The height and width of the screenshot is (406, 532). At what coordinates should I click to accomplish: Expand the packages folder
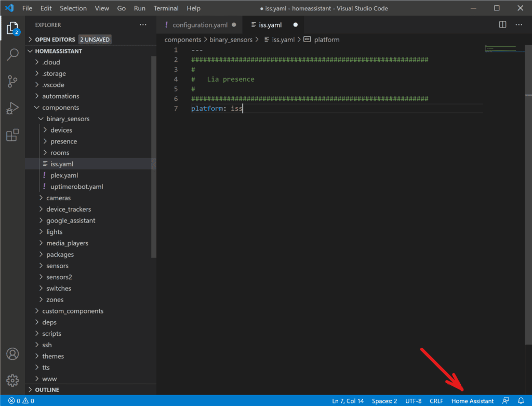pyautogui.click(x=91, y=255)
